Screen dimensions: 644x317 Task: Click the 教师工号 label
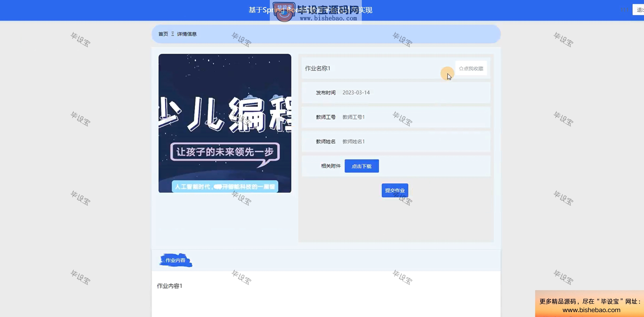[x=325, y=117]
